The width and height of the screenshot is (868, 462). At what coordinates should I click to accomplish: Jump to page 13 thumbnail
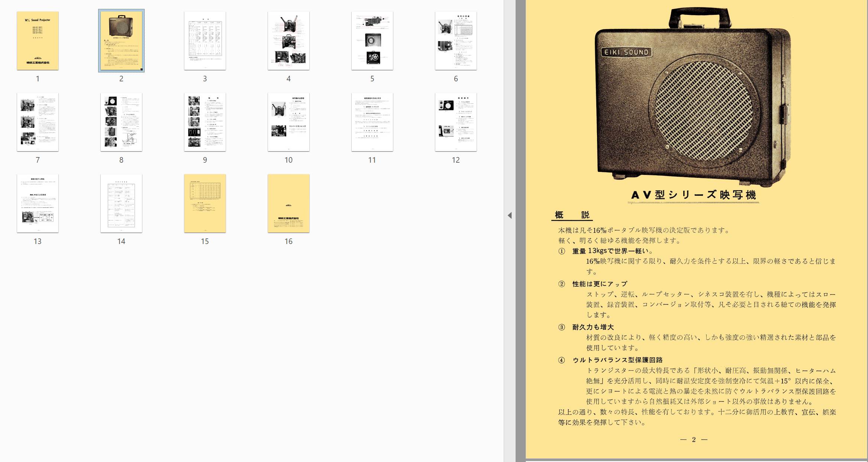[38, 203]
